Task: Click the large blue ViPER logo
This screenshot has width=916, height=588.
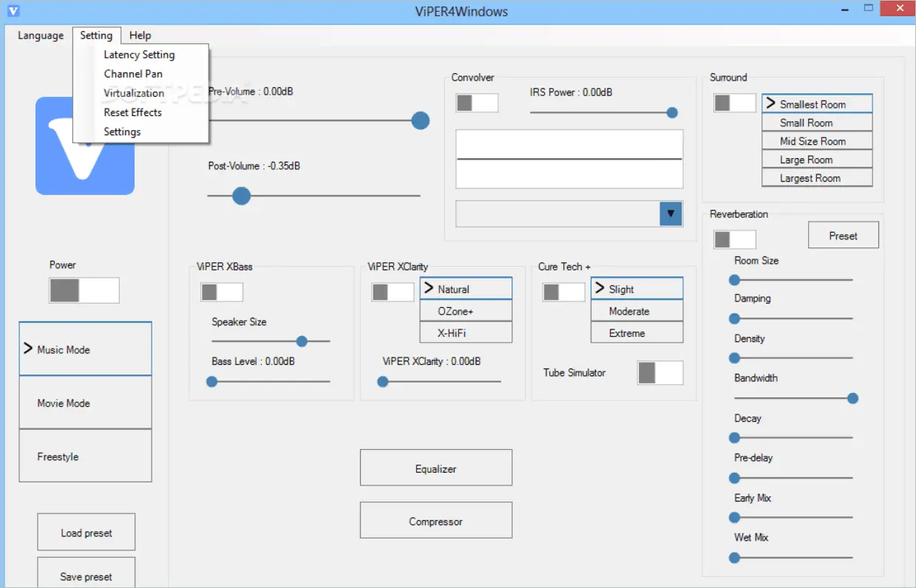Action: pyautogui.click(x=85, y=146)
